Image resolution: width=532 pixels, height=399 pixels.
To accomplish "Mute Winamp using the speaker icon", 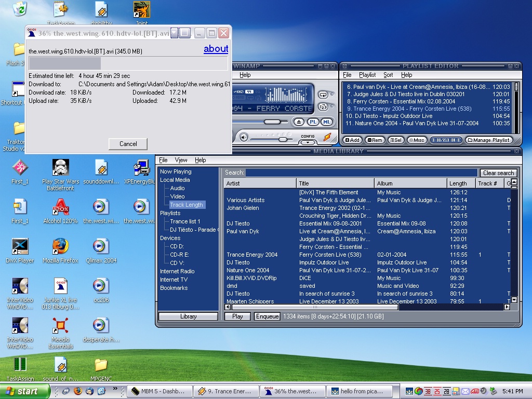I will click(x=243, y=137).
